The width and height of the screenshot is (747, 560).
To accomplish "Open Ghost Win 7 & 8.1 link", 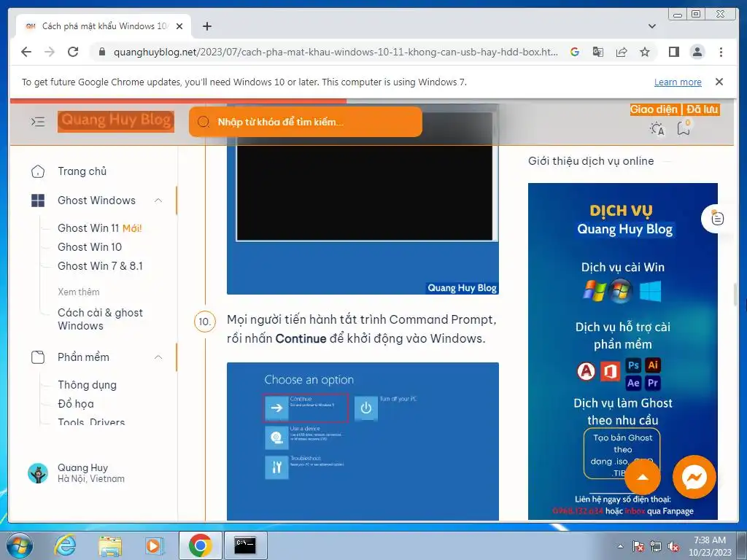I will tap(100, 265).
